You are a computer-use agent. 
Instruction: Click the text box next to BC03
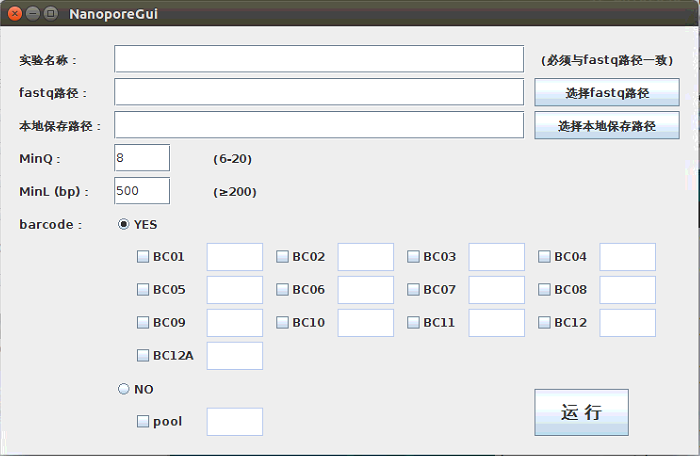click(496, 257)
